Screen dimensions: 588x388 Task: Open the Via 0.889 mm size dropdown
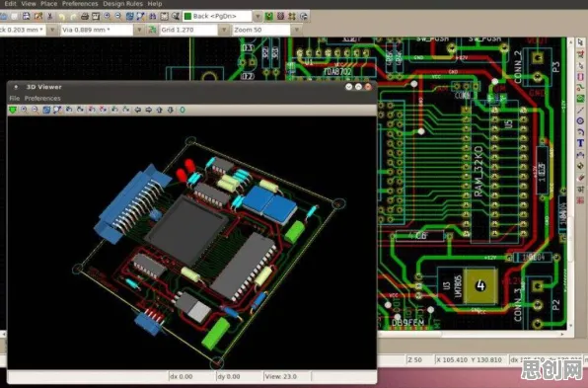[x=97, y=30]
